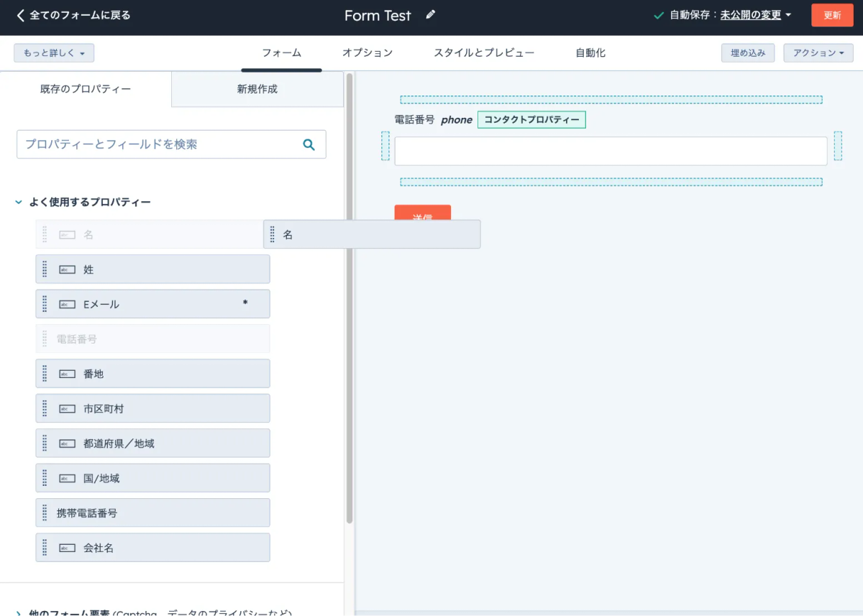
Task: Open the もっと詳しく dropdown
Action: click(x=54, y=53)
